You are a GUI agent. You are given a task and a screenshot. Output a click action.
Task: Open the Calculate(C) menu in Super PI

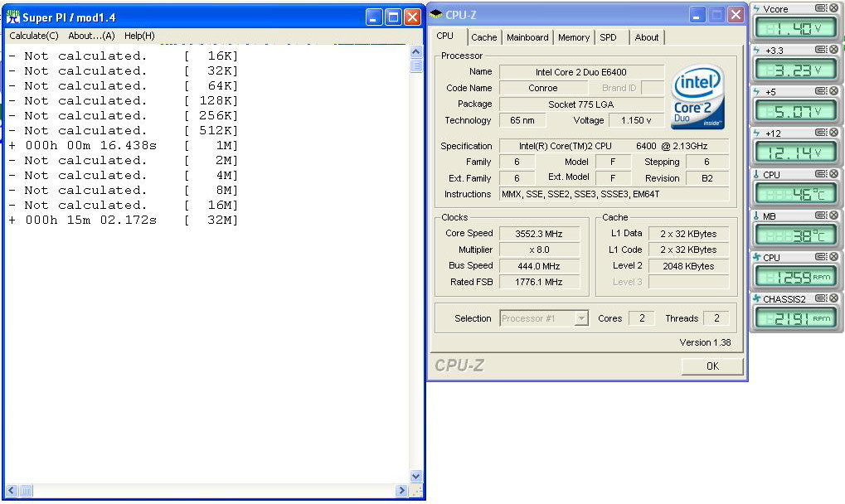coord(34,36)
